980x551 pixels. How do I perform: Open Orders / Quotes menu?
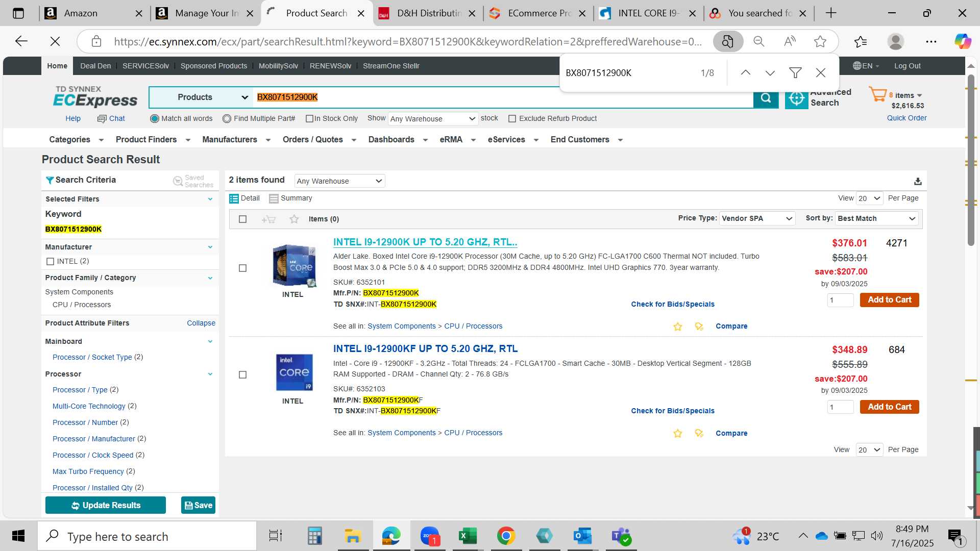coord(319,140)
